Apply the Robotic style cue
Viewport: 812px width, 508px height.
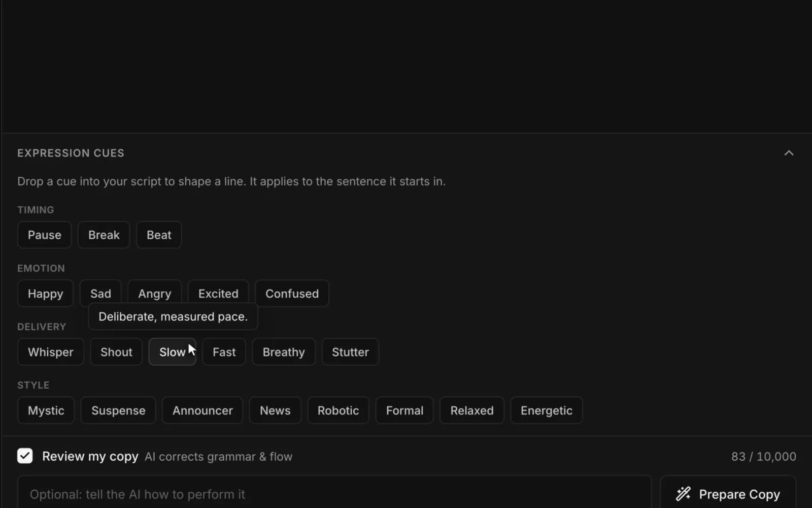[338, 410]
